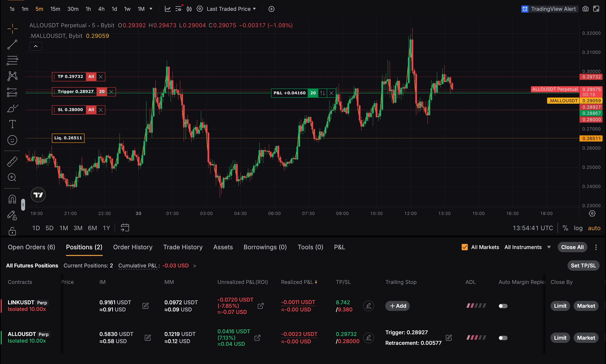Switch to the Order History tab

point(133,247)
